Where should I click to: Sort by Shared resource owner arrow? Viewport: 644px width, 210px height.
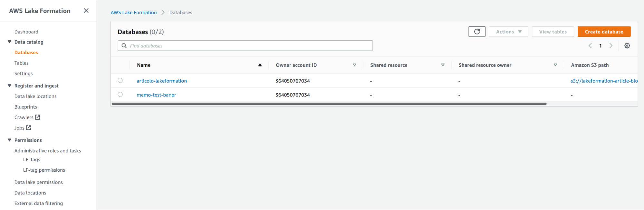(x=555, y=65)
